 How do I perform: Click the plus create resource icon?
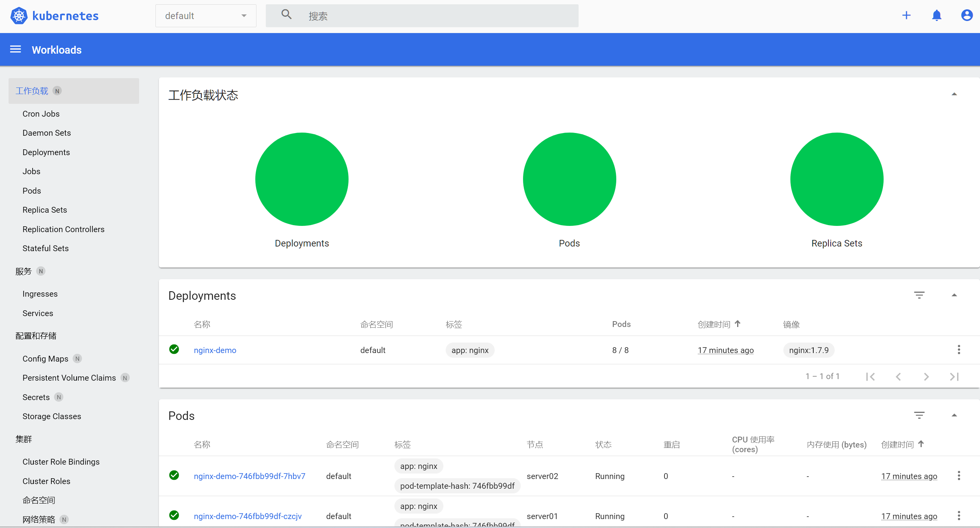coord(906,16)
